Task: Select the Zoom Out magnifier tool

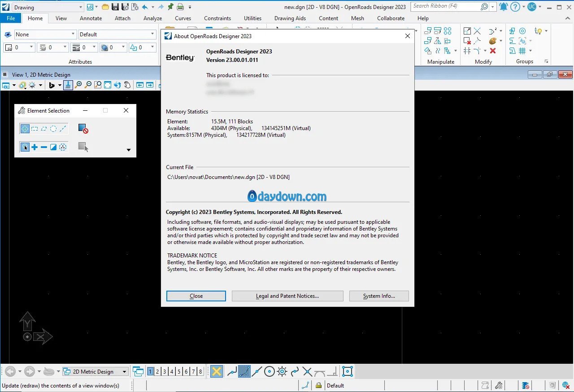Action: point(88,85)
